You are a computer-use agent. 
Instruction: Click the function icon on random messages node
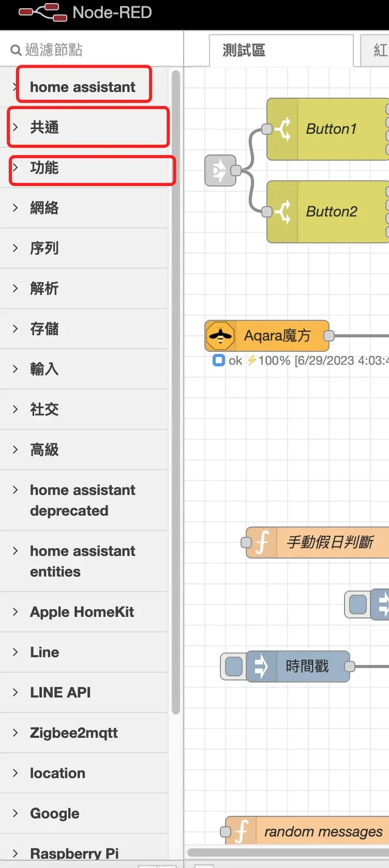tap(242, 831)
